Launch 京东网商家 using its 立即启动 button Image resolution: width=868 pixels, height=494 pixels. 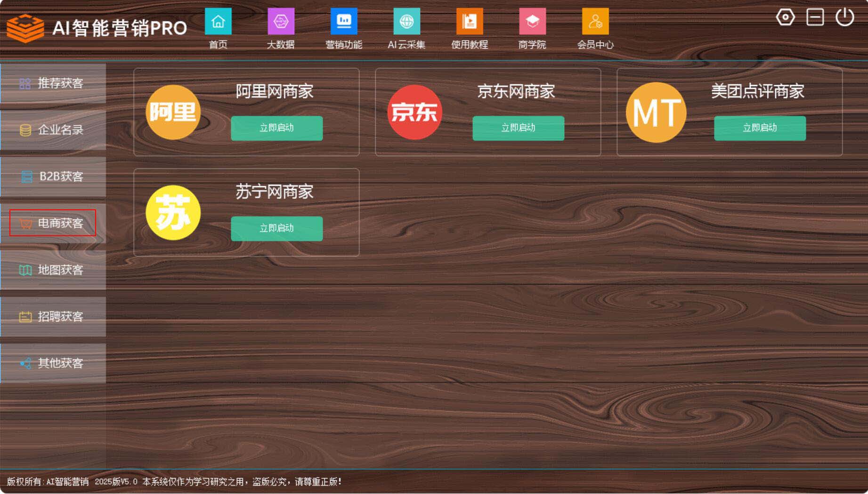pos(518,128)
